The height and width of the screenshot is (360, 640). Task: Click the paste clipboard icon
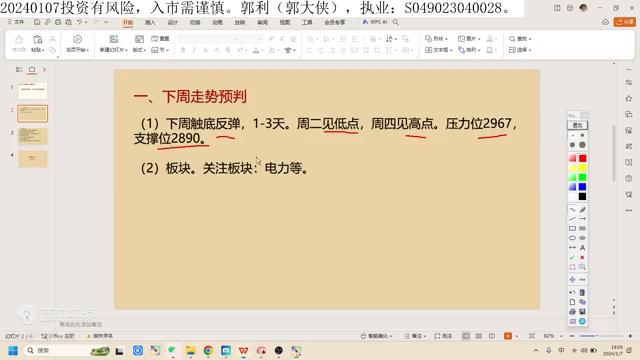[38, 39]
